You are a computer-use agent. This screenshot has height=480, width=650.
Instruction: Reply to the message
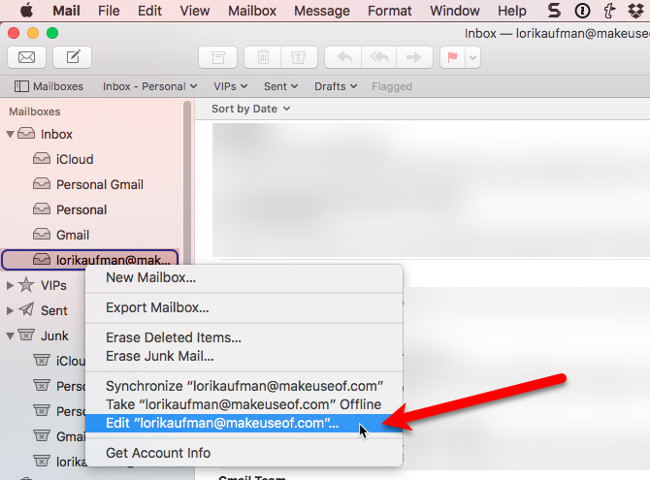(x=344, y=57)
